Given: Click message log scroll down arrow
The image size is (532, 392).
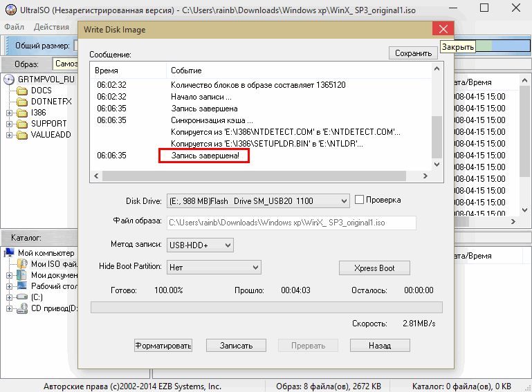Looking at the screenshot, I should click(437, 165).
